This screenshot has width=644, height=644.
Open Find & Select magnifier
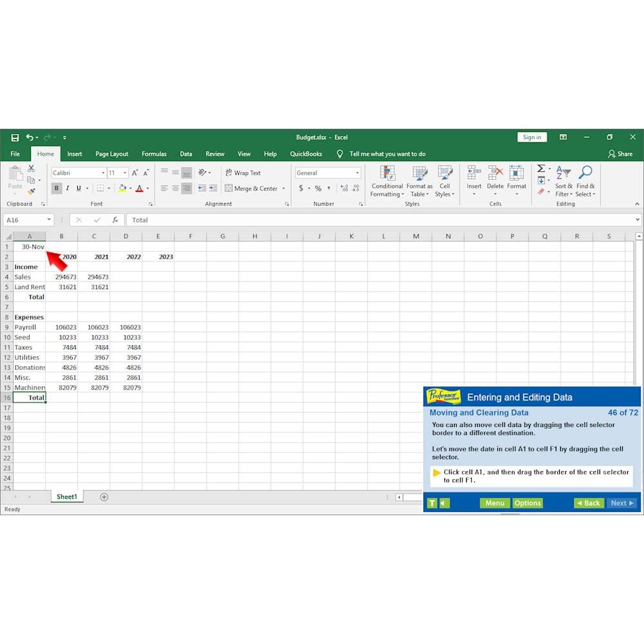pyautogui.click(x=585, y=181)
